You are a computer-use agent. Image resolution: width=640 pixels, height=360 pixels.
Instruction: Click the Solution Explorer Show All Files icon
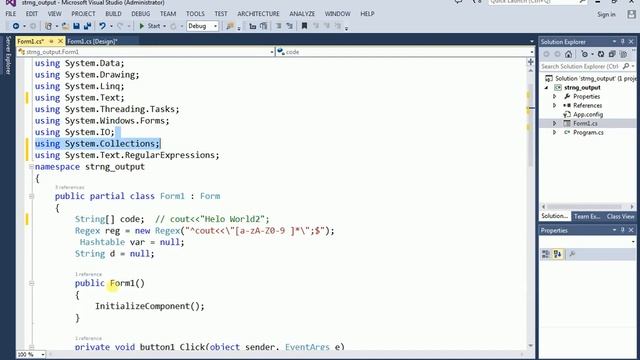coord(623,54)
